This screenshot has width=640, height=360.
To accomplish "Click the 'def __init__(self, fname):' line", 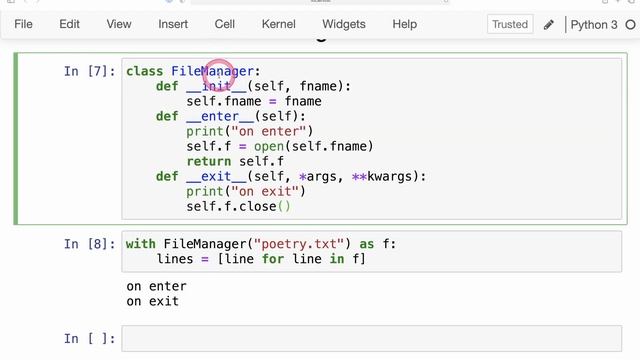I will (253, 87).
